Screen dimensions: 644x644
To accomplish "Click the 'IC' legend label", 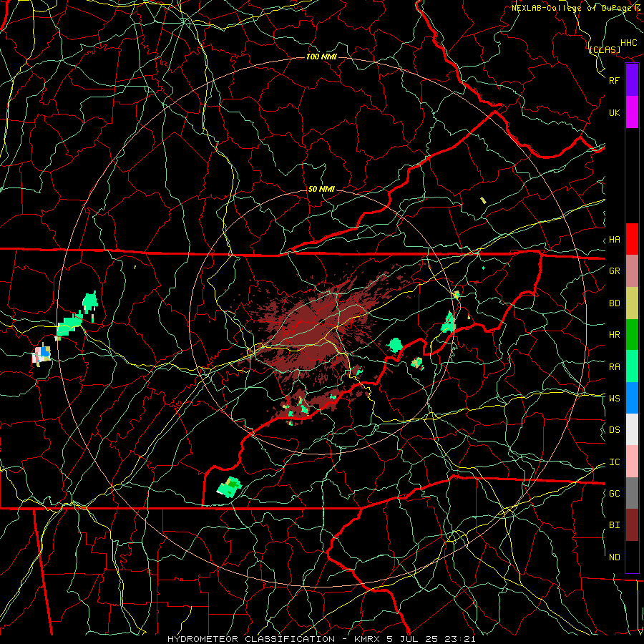I will click(614, 462).
